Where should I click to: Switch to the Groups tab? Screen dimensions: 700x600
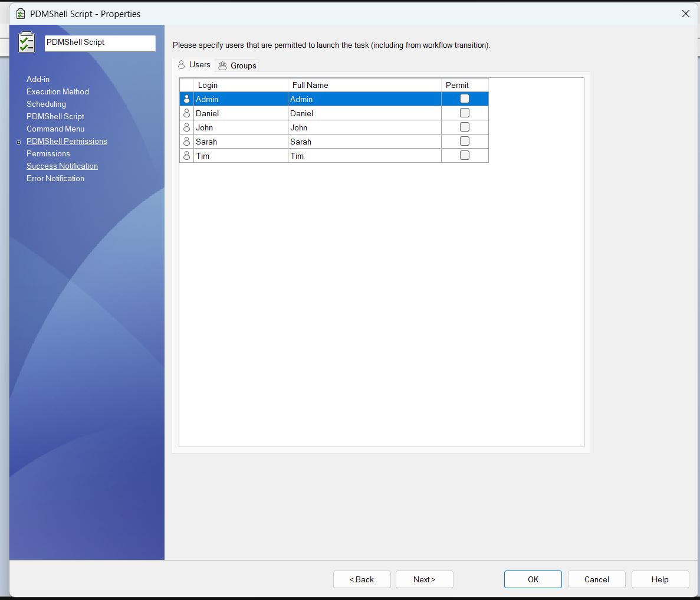[237, 65]
